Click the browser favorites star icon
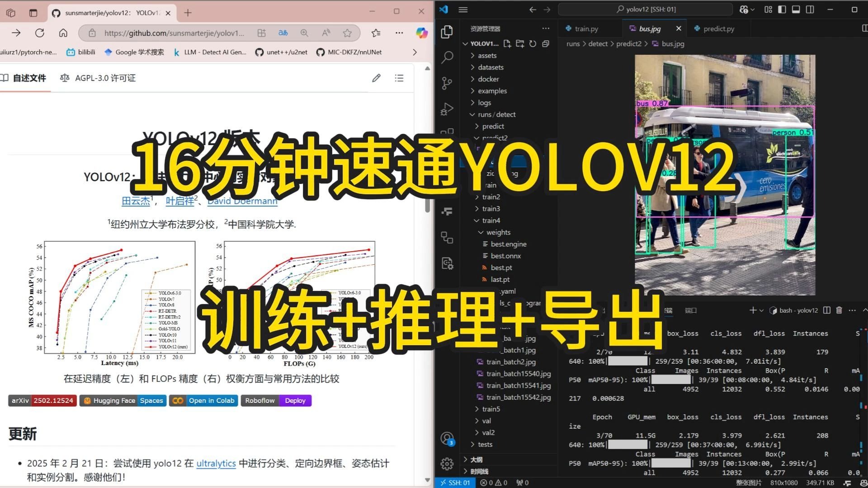 coord(347,33)
